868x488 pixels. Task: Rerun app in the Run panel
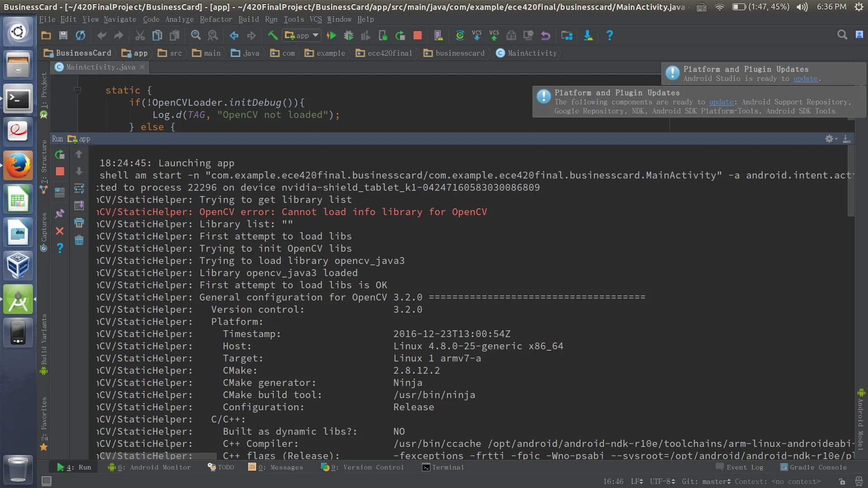coord(60,155)
